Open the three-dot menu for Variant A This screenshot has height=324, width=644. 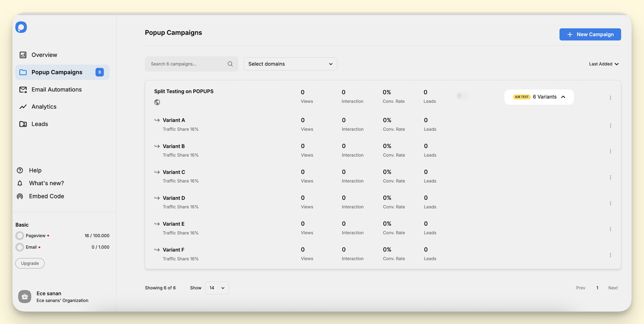pyautogui.click(x=610, y=125)
